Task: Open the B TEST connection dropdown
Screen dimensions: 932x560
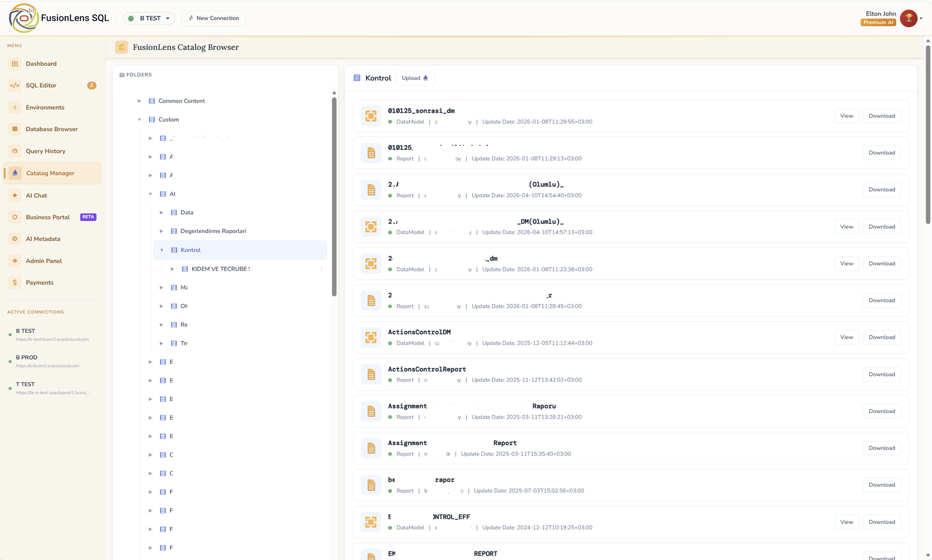Action: [149, 18]
